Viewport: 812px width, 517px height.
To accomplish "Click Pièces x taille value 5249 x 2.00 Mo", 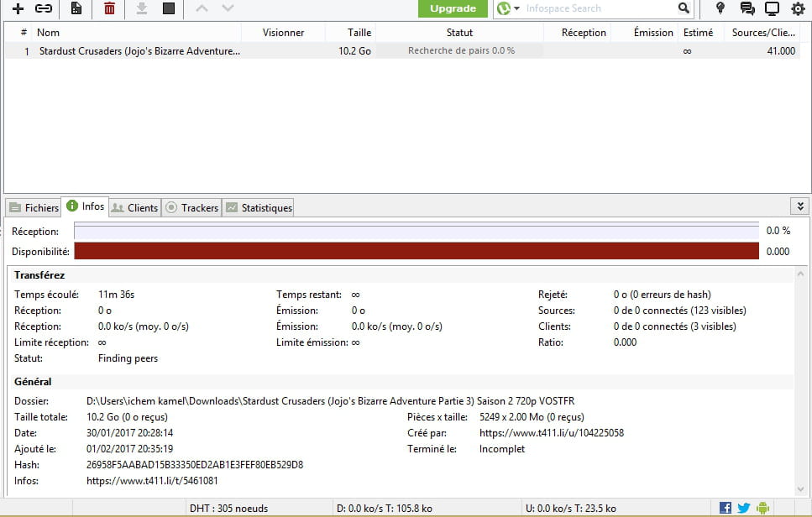I will point(532,417).
